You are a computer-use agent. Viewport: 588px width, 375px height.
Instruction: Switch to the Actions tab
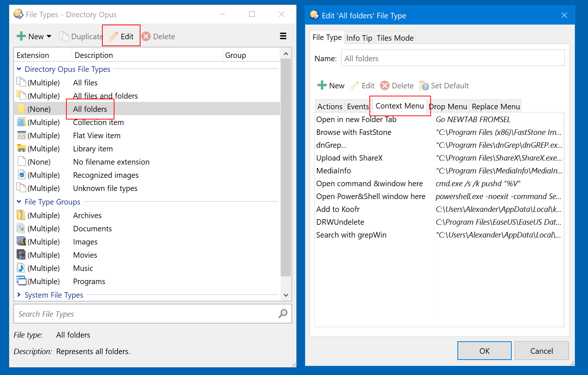pyautogui.click(x=330, y=106)
